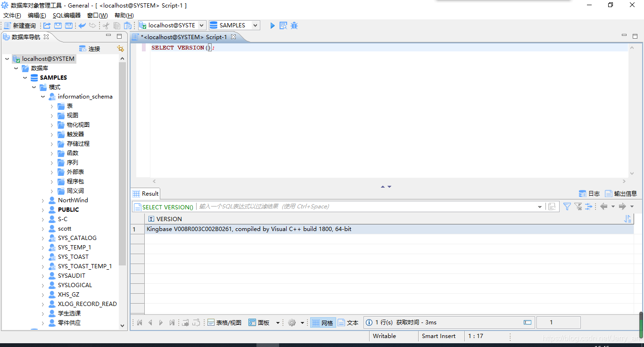Open the 输出信息 output info view
The height and width of the screenshot is (347, 644).
pyautogui.click(x=621, y=193)
